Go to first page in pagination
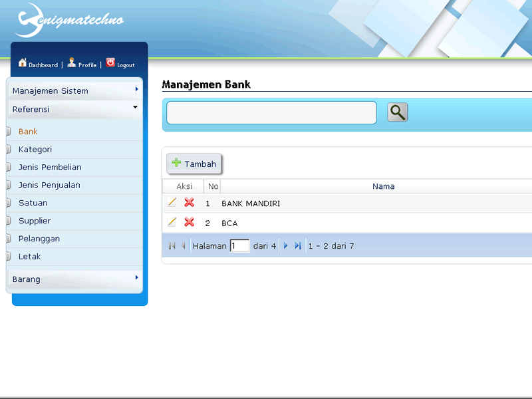The width and height of the screenshot is (532, 399). 172,245
